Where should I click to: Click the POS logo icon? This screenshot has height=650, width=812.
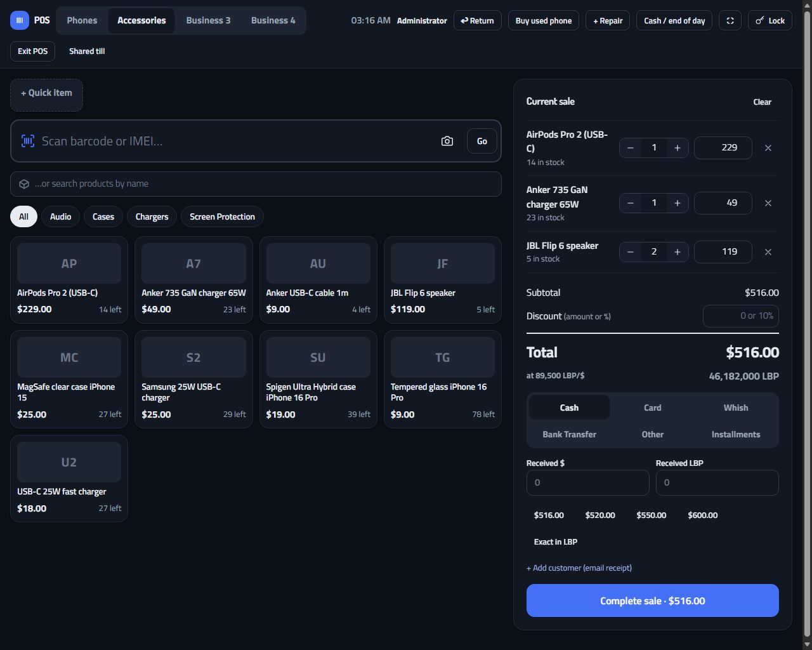coord(20,20)
